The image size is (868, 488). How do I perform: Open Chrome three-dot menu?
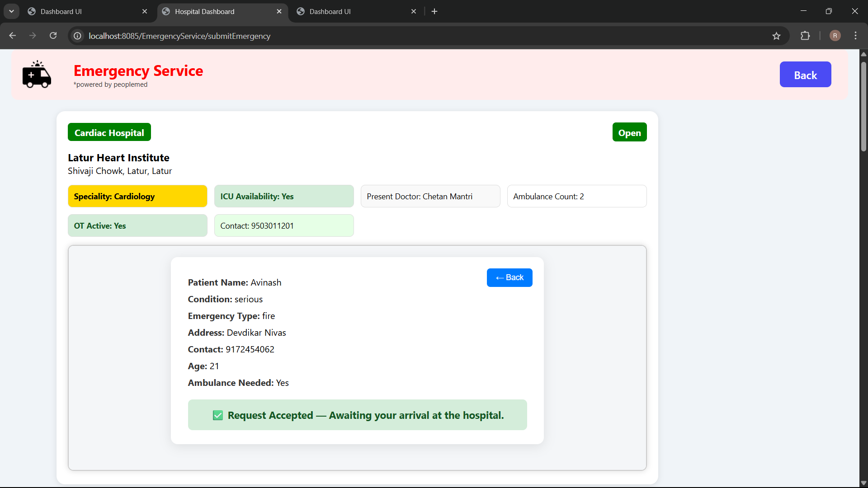pyautogui.click(x=855, y=36)
